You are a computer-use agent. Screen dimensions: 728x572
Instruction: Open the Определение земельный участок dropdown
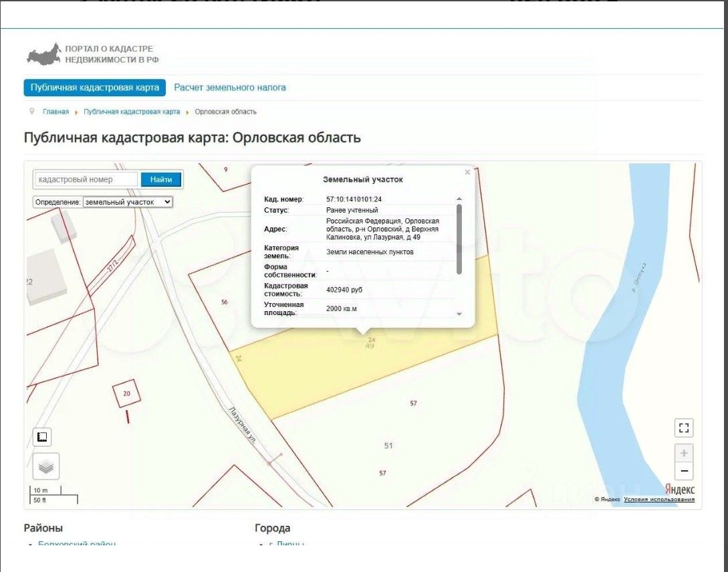(128, 202)
